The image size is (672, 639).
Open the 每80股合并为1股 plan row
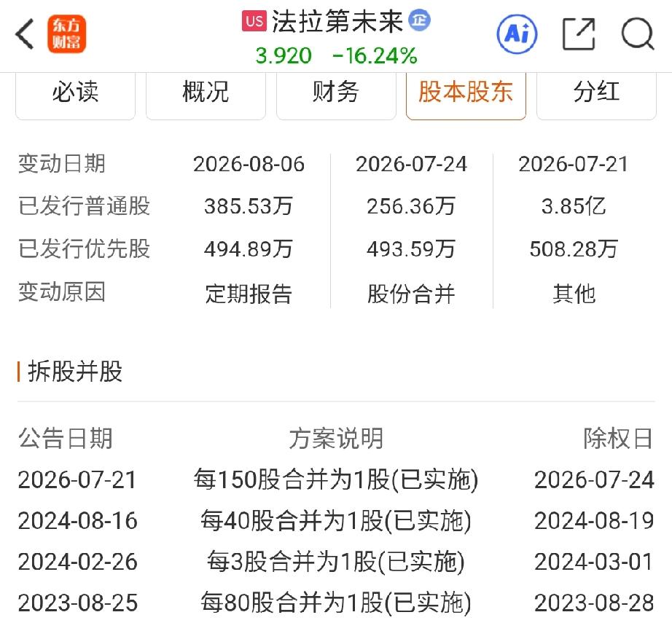coord(336,603)
